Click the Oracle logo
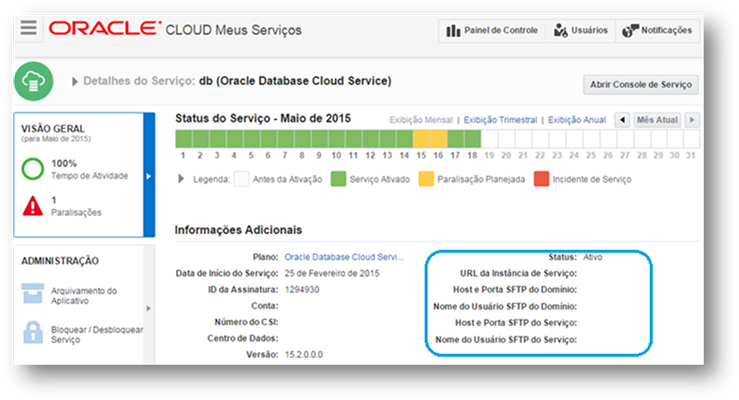The image size is (739, 400). (x=105, y=29)
